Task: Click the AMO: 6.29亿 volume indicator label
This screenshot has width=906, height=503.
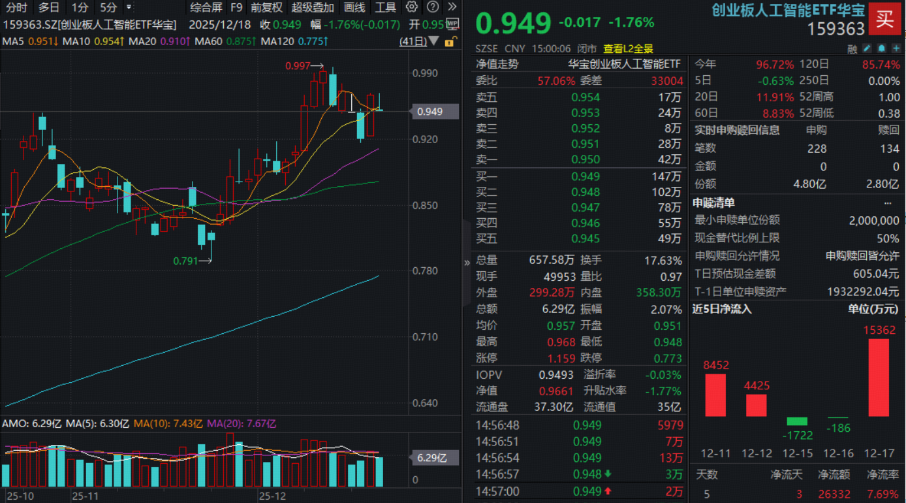Action: coord(32,424)
